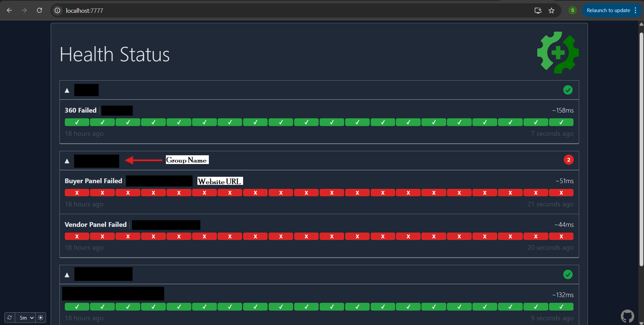
Task: Click last green check in 360 Failed row
Action: click(561, 122)
